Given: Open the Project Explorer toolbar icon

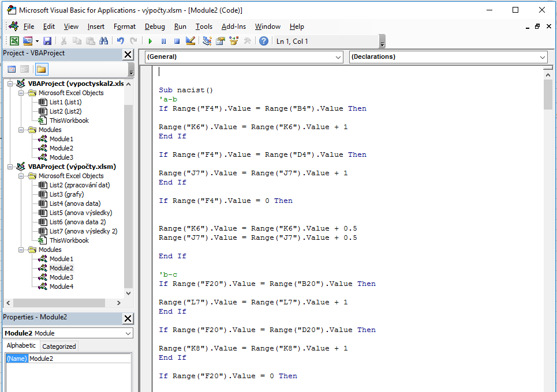Looking at the screenshot, I should [x=207, y=41].
